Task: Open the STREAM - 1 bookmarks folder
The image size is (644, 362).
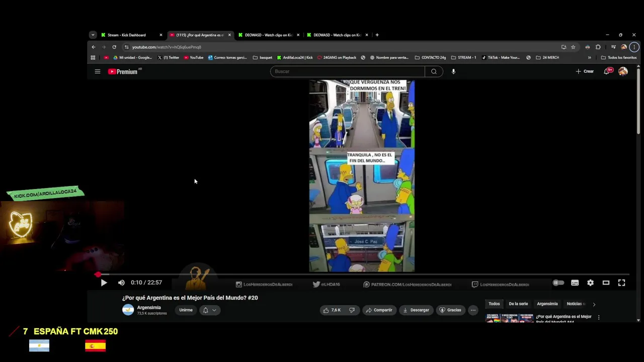Action: coord(463,57)
